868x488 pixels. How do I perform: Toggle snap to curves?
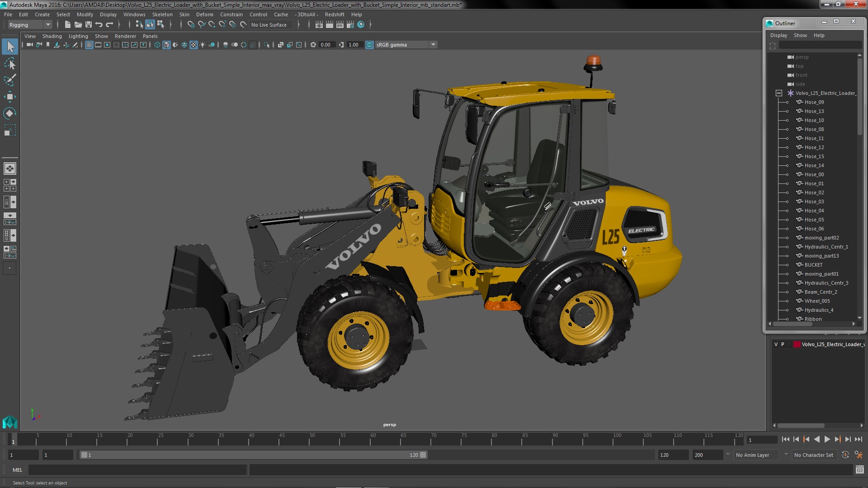click(202, 25)
